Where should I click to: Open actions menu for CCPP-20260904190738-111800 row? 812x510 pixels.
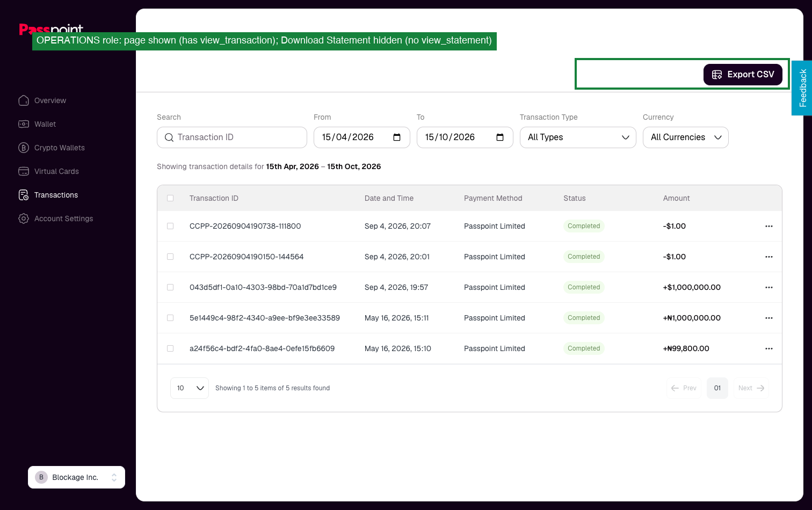pos(769,226)
